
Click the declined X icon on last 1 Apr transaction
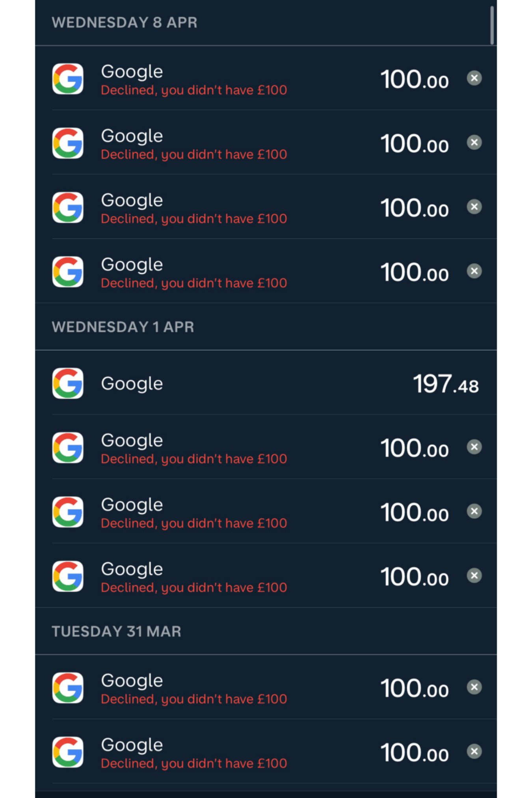tap(474, 576)
